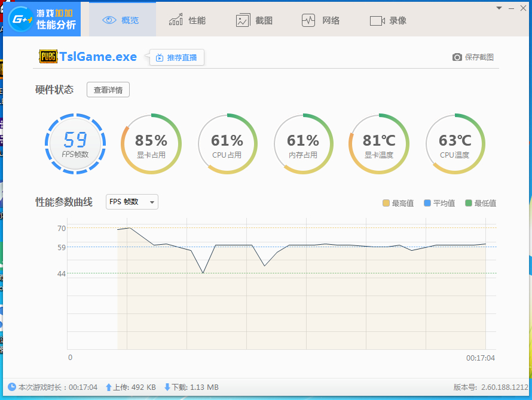
Task: Click the 59 average axis label
Action: click(x=62, y=247)
